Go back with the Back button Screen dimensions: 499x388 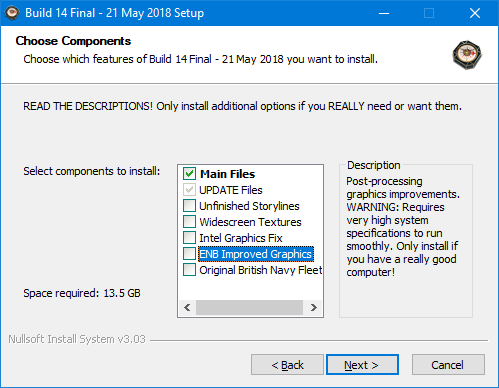coord(287,365)
